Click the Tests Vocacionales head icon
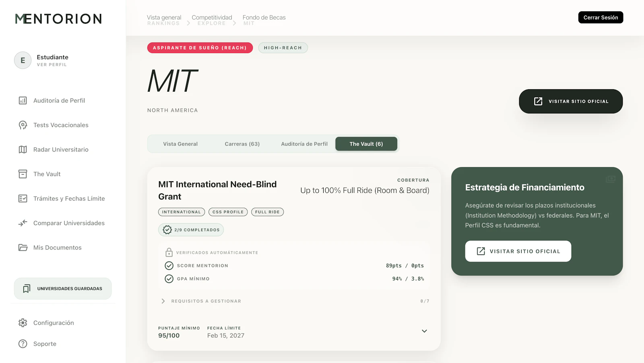This screenshot has width=644, height=363. pos(23,125)
